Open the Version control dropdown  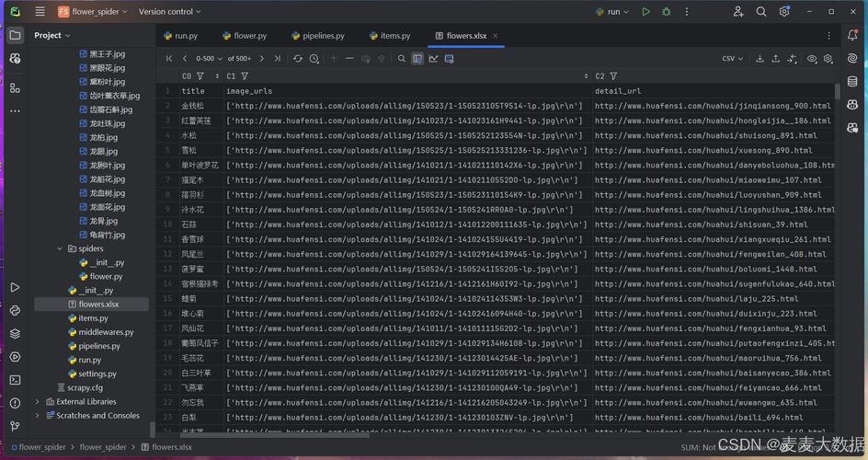click(169, 12)
